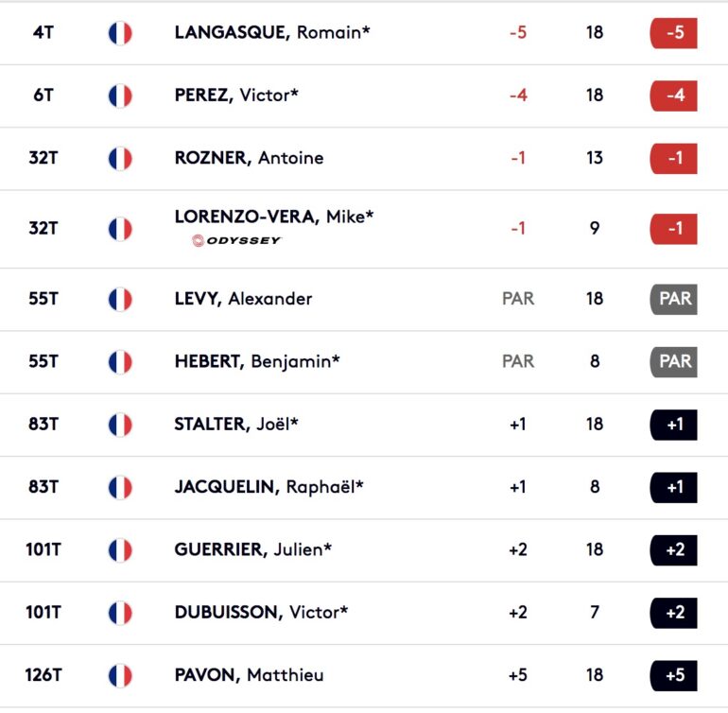Select Mike Lorenzo-Vera's name
The width and height of the screenshot is (728, 713).
click(x=274, y=217)
